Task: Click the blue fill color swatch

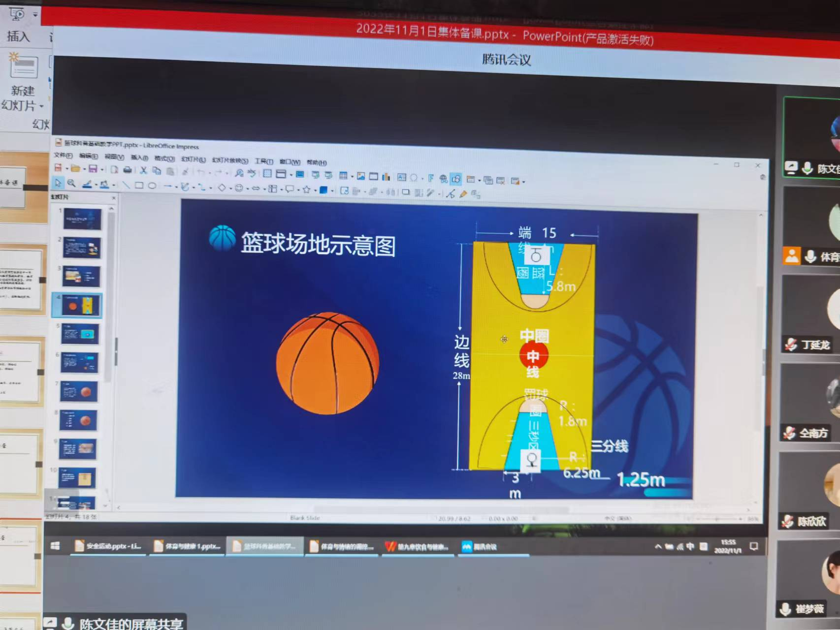Action: point(323,190)
